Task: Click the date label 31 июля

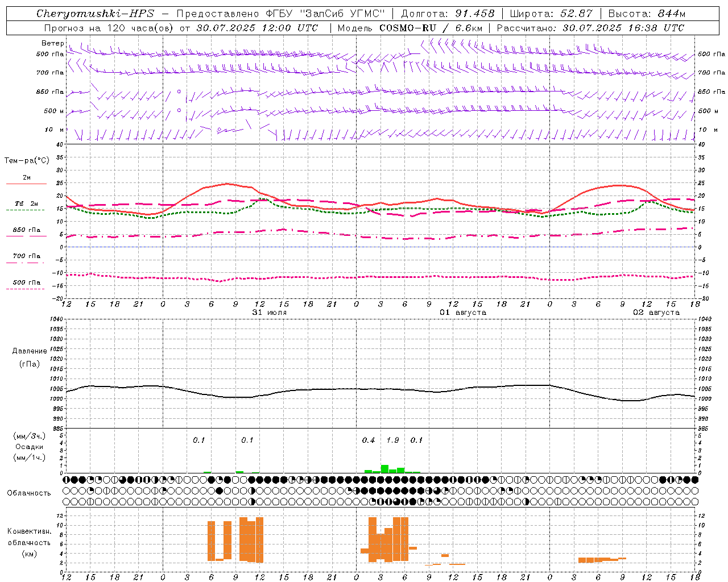Action: click(x=270, y=313)
